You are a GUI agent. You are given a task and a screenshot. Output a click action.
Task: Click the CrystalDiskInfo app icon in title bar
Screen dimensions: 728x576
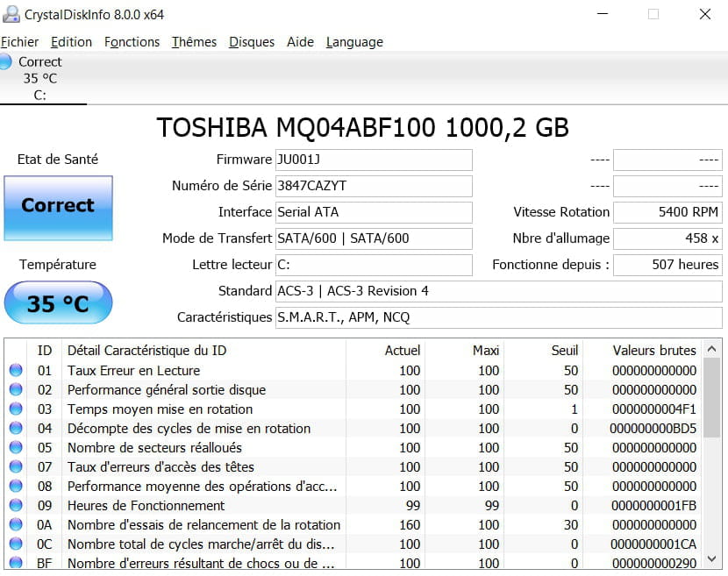[x=11, y=14]
